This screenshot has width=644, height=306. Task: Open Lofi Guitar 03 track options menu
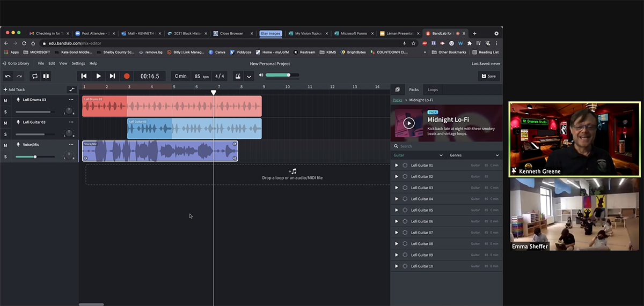[x=71, y=122]
